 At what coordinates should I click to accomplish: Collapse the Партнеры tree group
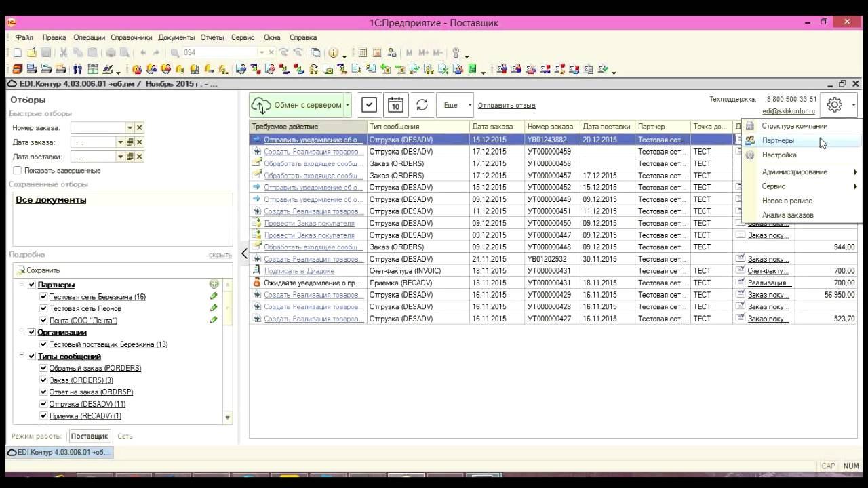tap(22, 285)
